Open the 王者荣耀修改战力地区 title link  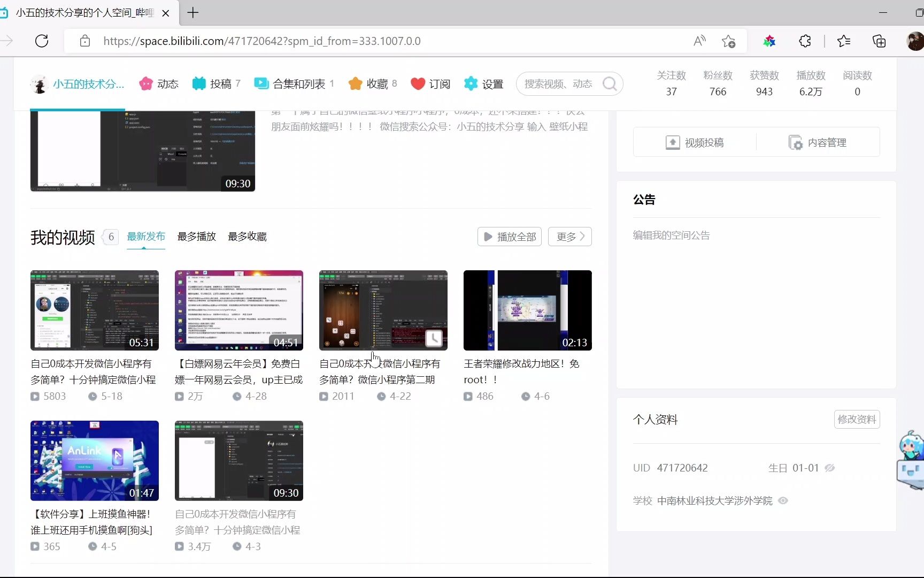(x=522, y=371)
